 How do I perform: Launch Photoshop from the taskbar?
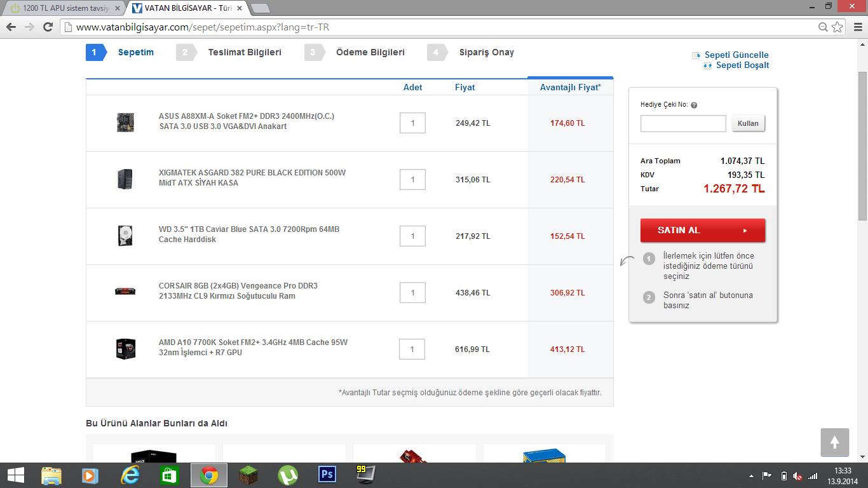(x=327, y=475)
